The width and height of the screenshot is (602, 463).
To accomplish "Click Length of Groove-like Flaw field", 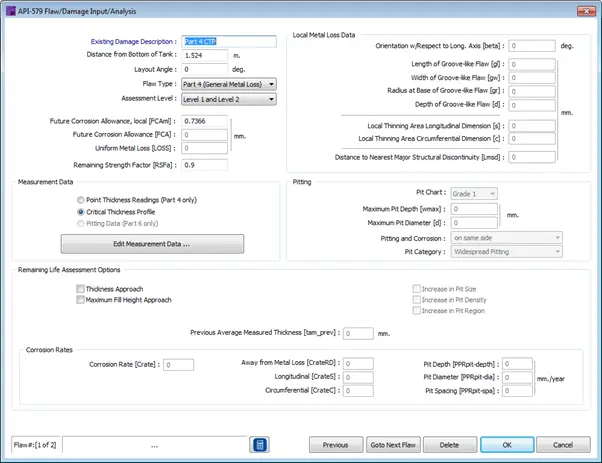I will 532,64.
